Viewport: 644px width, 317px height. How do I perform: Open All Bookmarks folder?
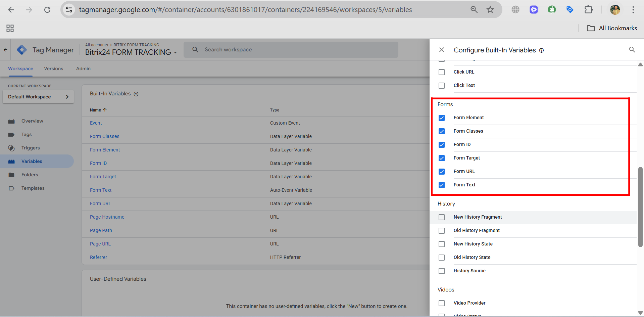tap(612, 28)
